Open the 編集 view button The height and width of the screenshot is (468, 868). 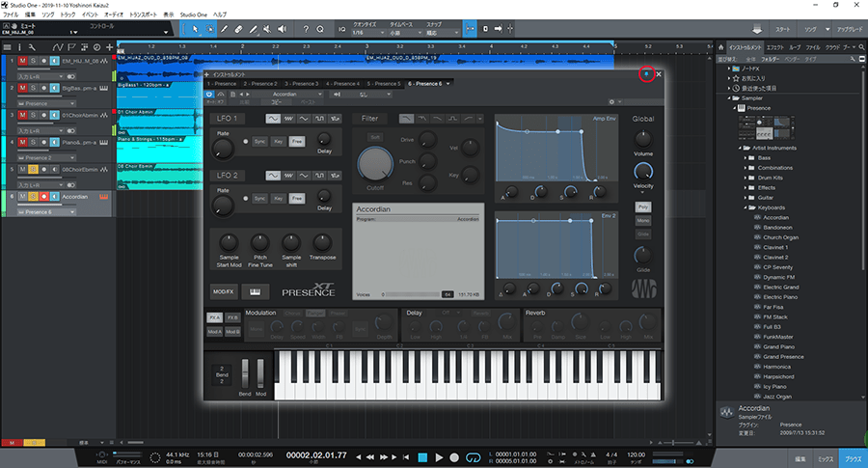[800, 459]
